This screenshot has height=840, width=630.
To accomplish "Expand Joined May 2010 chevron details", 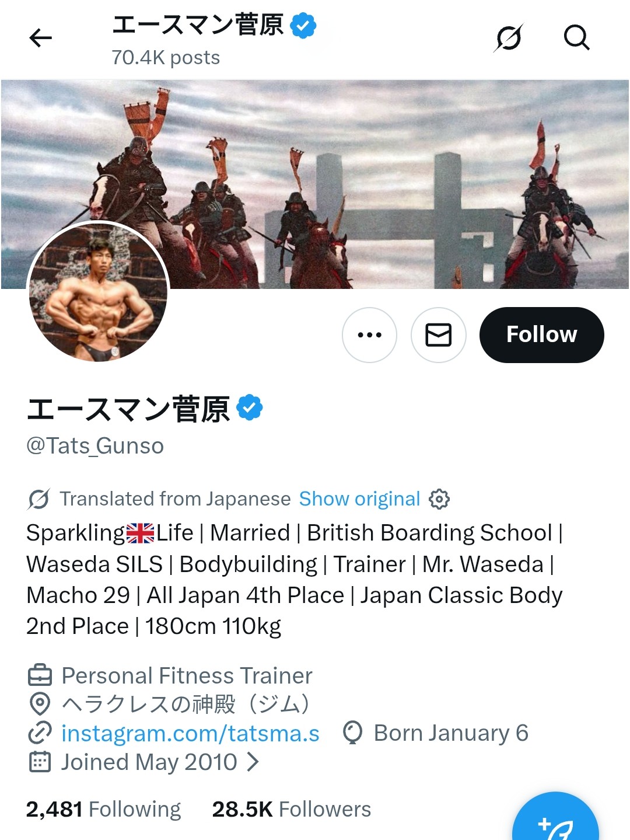I will coord(253,762).
